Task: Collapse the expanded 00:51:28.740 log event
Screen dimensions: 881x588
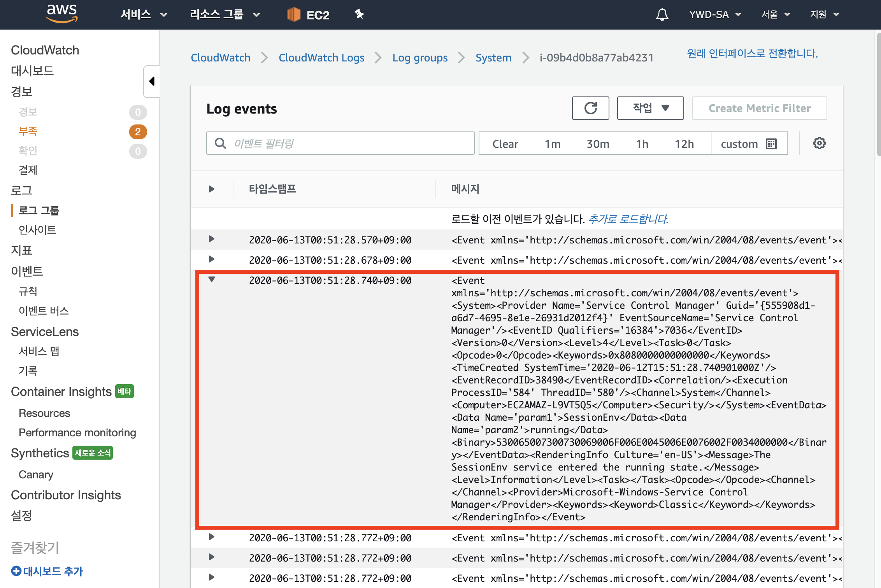Action: pyautogui.click(x=211, y=279)
